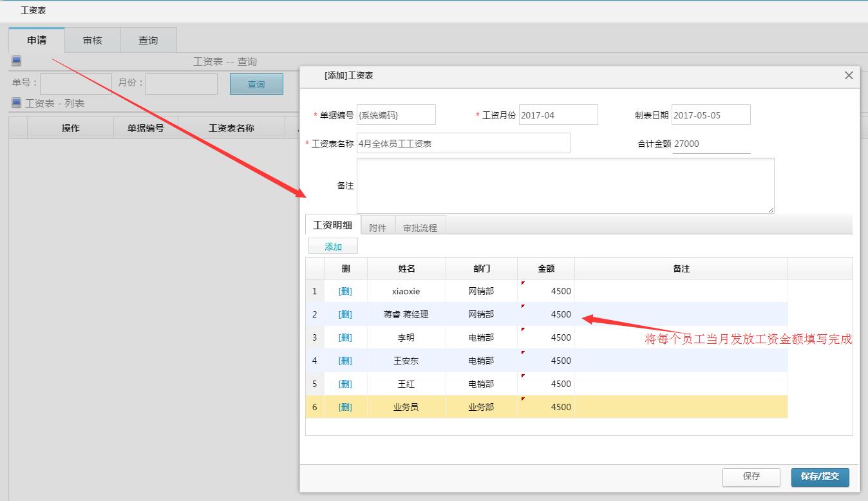Click the 添加 button to add a row
This screenshot has height=501, width=868.
coord(333,247)
